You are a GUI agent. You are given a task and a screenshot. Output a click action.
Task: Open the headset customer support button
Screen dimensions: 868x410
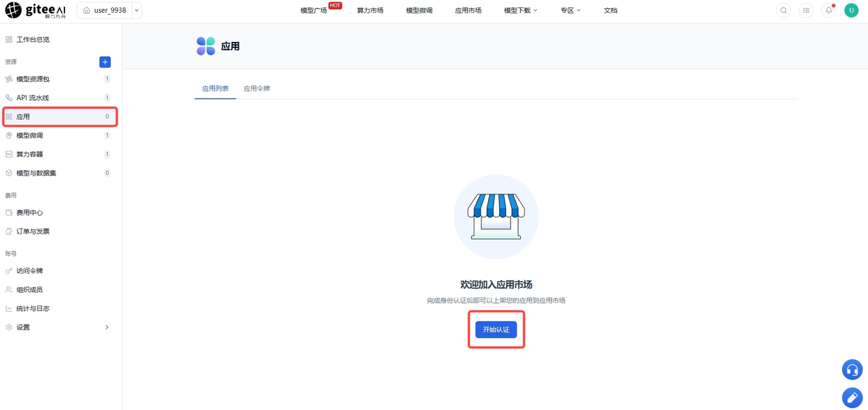852,369
